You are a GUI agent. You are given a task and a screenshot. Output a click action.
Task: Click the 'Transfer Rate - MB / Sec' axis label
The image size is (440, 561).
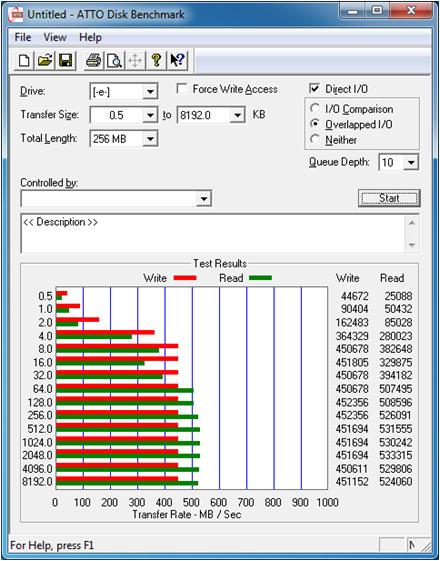187,514
